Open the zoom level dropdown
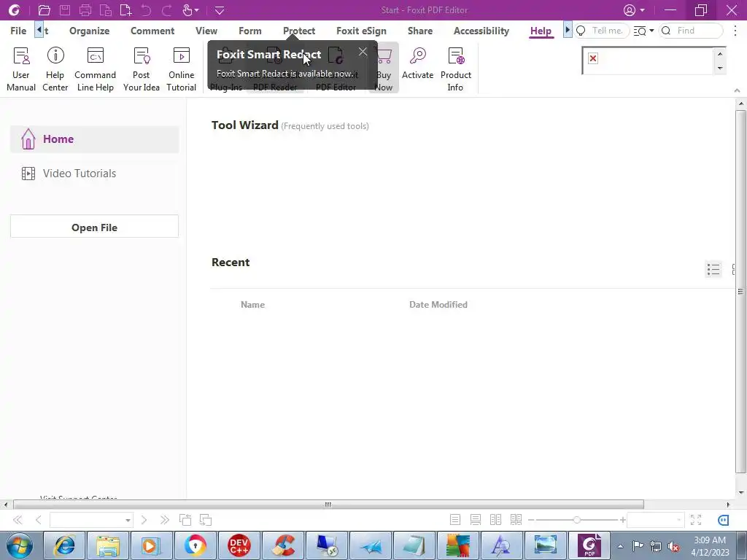The image size is (747, 560). coord(679,521)
